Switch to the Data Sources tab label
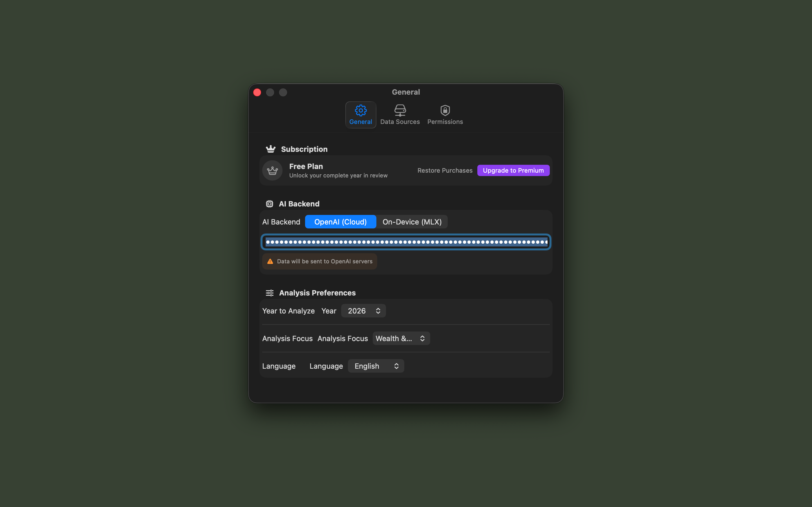The image size is (812, 507). coord(400,122)
